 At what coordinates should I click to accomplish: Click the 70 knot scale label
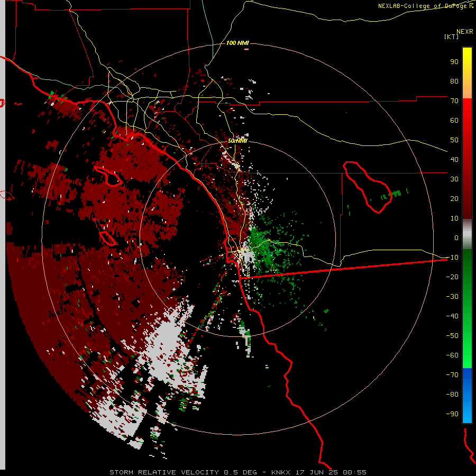[454, 101]
